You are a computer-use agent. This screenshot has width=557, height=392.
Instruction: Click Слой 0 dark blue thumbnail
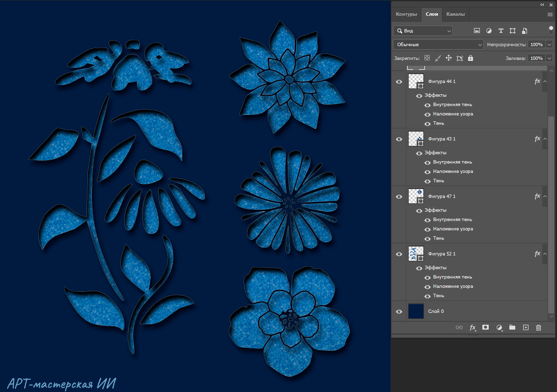(x=416, y=311)
